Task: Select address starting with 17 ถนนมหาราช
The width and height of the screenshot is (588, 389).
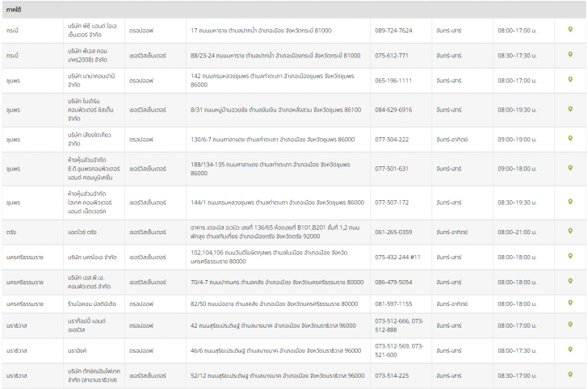Action: (261, 31)
